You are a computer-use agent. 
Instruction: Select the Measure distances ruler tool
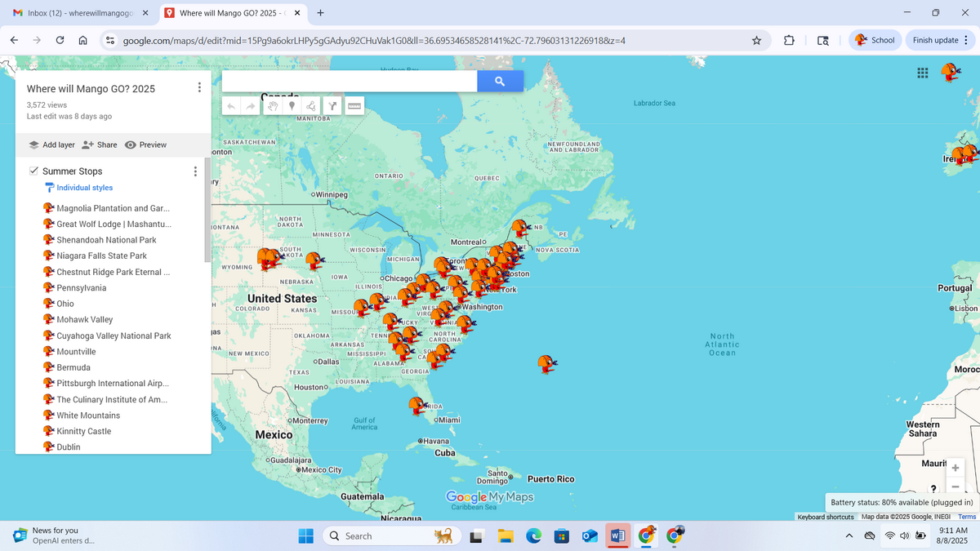click(354, 106)
